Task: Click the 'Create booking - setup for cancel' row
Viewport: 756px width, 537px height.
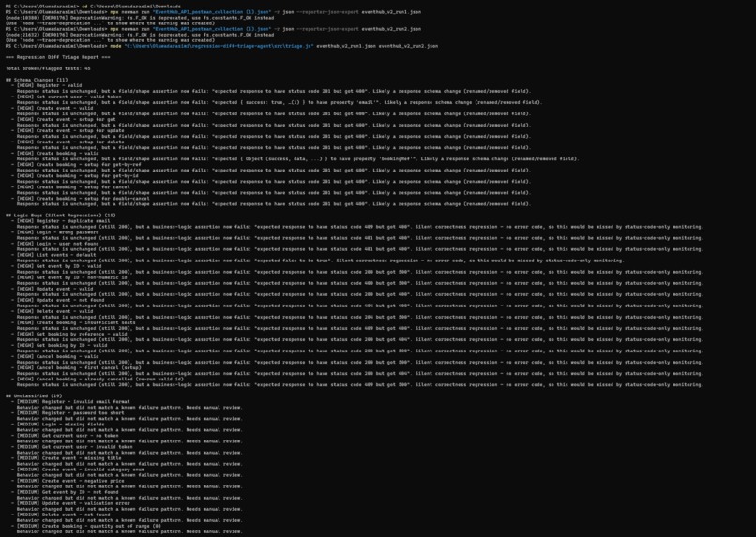Action: coord(71,187)
